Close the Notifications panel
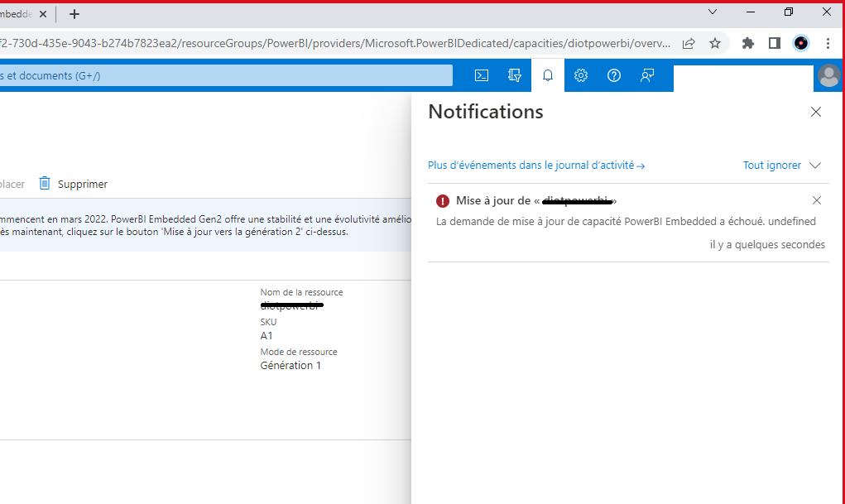 point(816,112)
